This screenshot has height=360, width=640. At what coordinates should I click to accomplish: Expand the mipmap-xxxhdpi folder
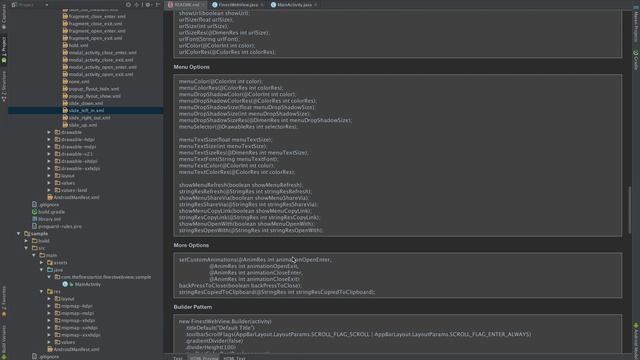click(x=49, y=335)
